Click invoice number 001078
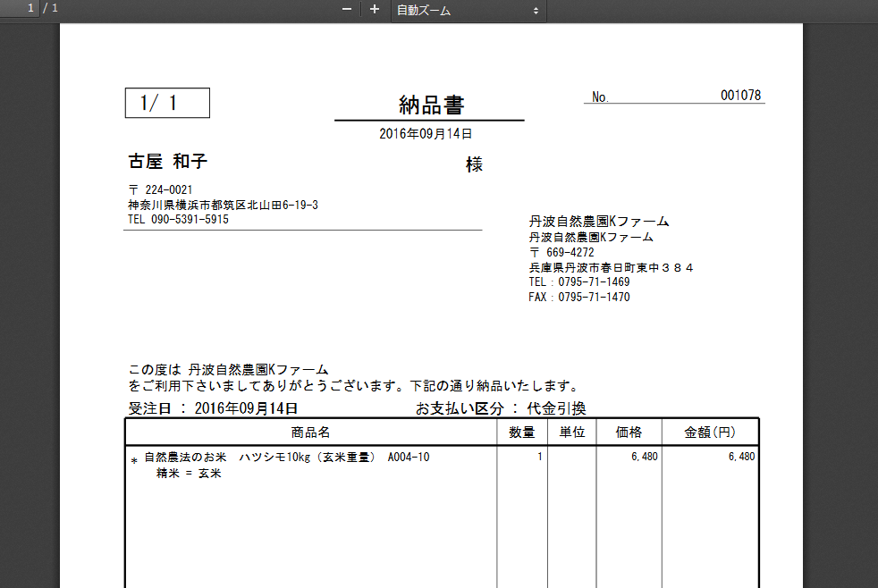Screen dimensions: 878x588 click(x=740, y=96)
